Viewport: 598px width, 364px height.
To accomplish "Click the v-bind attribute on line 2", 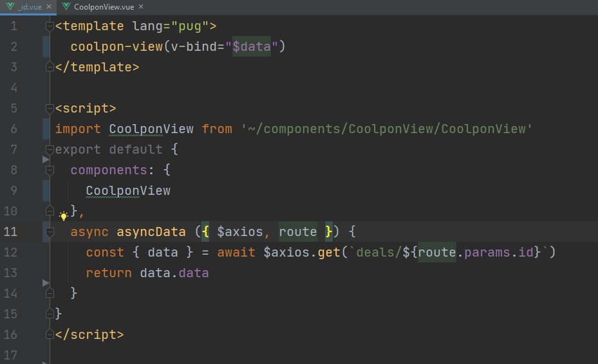I will [x=194, y=46].
